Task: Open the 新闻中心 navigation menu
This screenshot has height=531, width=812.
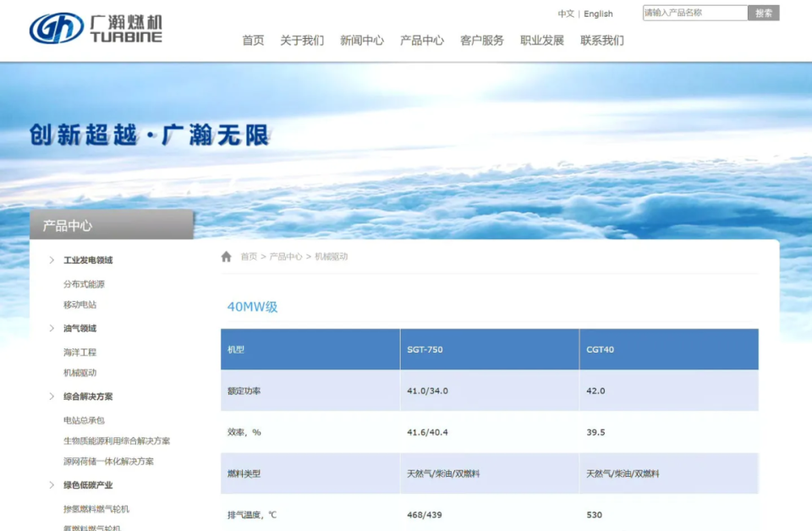Action: coord(362,40)
